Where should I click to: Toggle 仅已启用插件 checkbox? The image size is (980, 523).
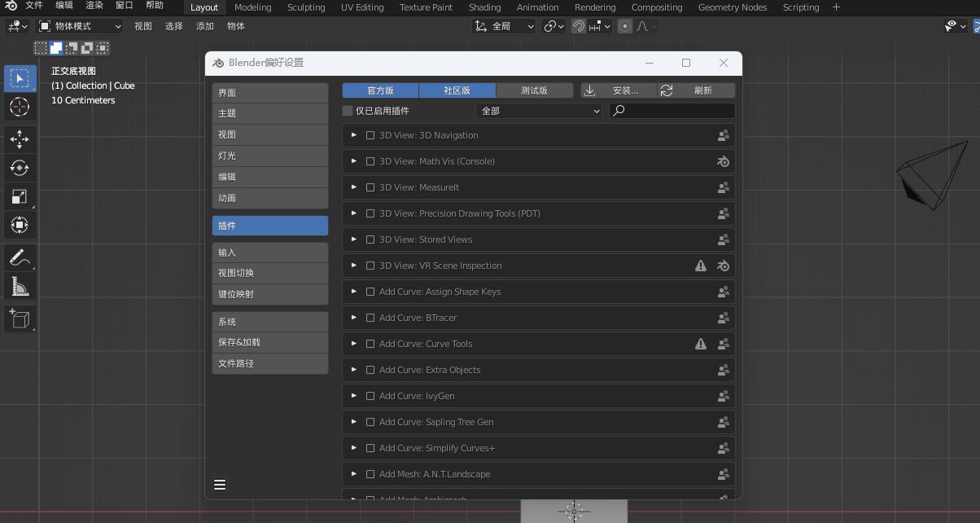pos(348,111)
